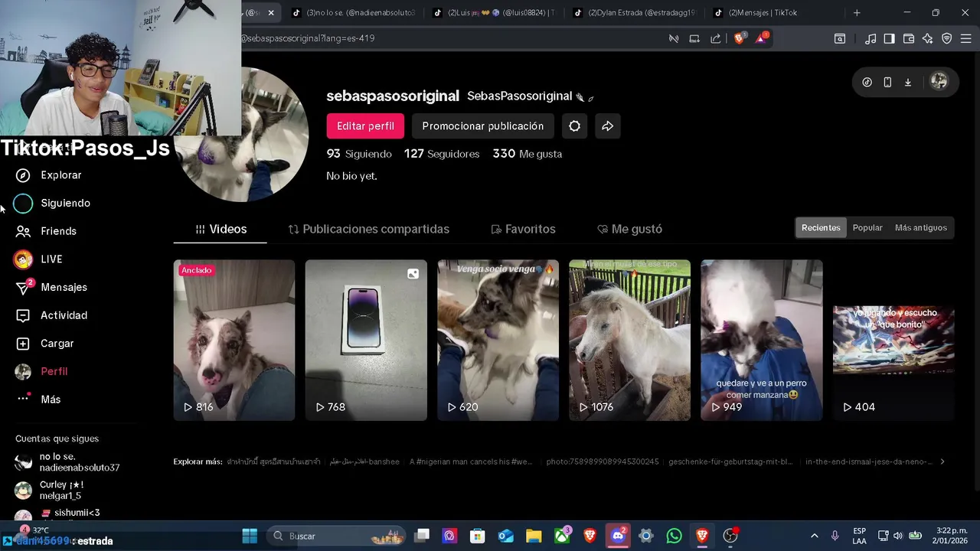This screenshot has height=551, width=980.
Task: Open the 'que bonito' video with 404 views
Action: [x=893, y=341]
